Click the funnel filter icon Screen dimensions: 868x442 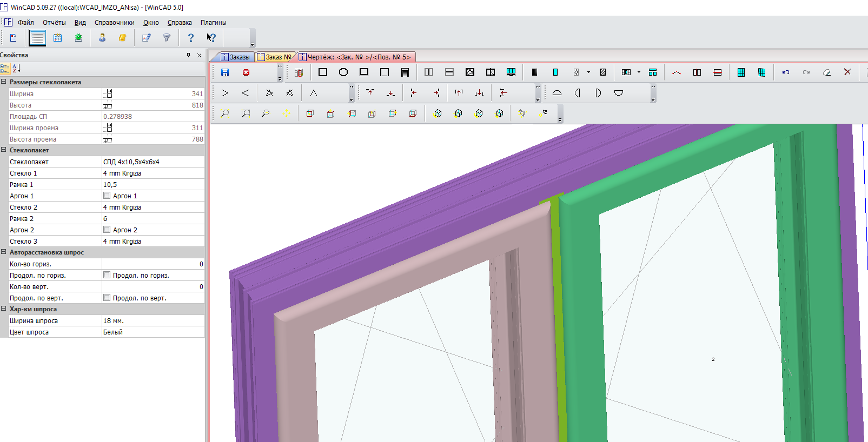click(x=167, y=38)
